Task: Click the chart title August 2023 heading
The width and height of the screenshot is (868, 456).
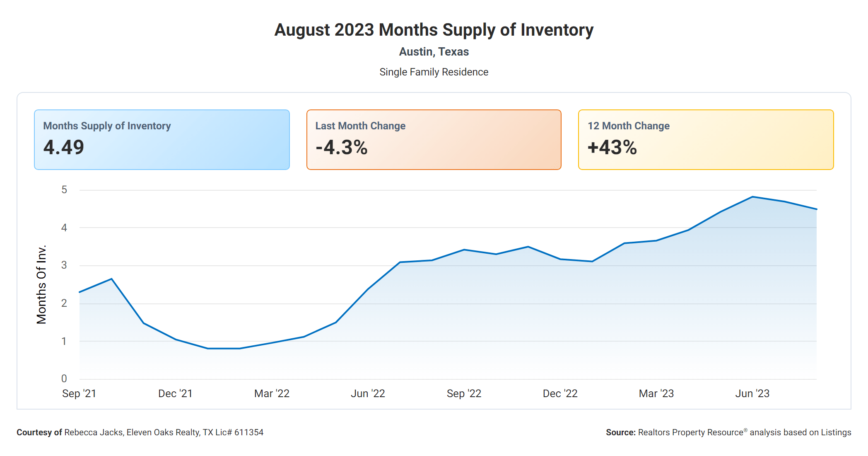Action: [x=434, y=30]
